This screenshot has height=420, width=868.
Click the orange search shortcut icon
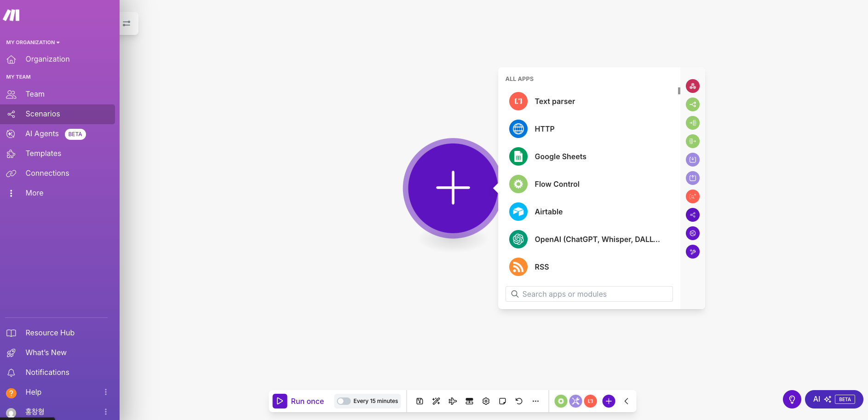tap(693, 196)
